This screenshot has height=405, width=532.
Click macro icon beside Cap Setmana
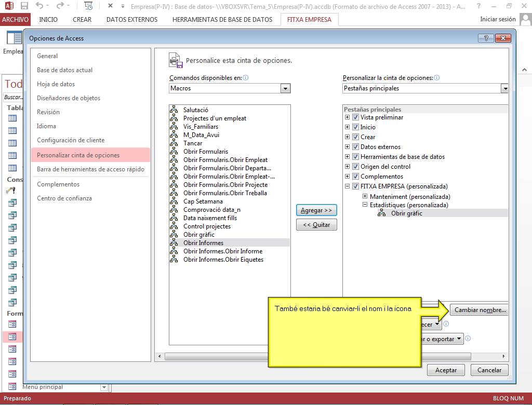point(174,201)
